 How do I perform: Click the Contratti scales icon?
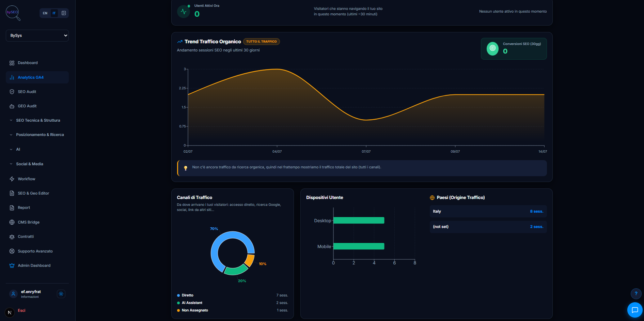point(12,236)
